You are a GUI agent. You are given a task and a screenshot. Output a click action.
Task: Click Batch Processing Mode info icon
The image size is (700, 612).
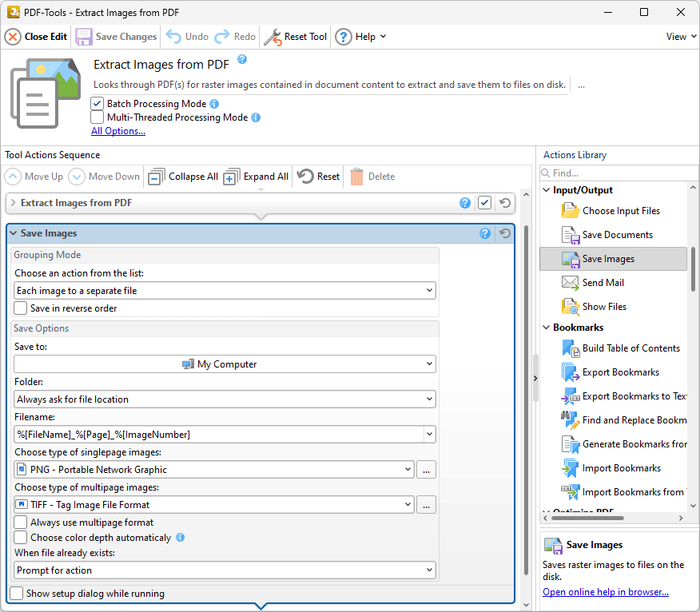pyautogui.click(x=214, y=104)
